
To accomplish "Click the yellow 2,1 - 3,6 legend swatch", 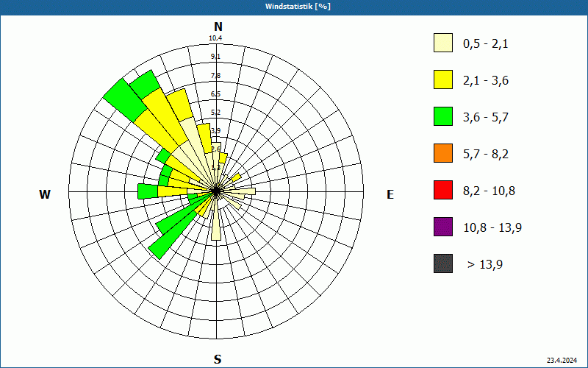I will point(443,79).
